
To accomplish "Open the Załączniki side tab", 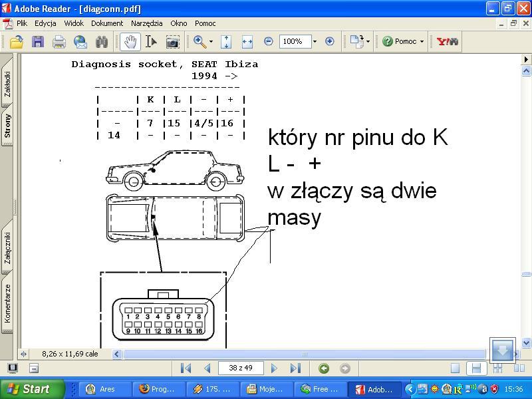I will tap(7, 247).
